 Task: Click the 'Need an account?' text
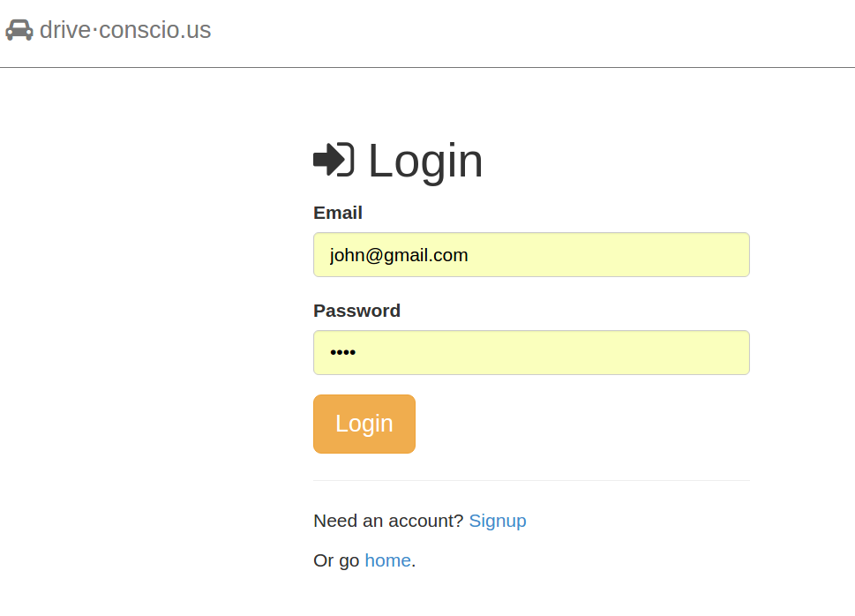pyautogui.click(x=388, y=521)
